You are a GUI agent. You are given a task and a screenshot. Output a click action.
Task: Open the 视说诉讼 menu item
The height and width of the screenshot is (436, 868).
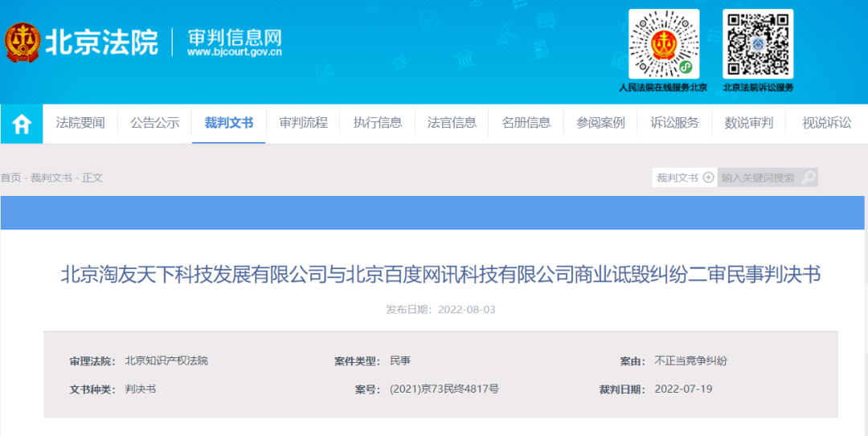pos(826,123)
